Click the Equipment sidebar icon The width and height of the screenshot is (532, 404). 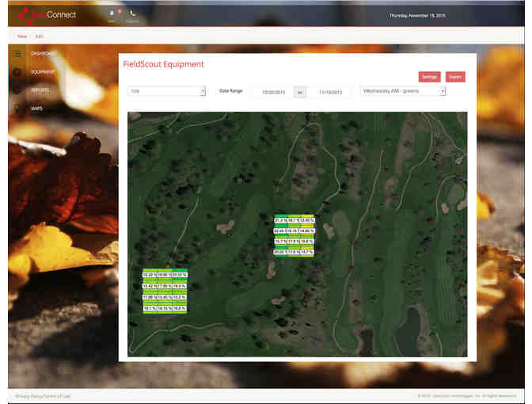pyautogui.click(x=17, y=72)
